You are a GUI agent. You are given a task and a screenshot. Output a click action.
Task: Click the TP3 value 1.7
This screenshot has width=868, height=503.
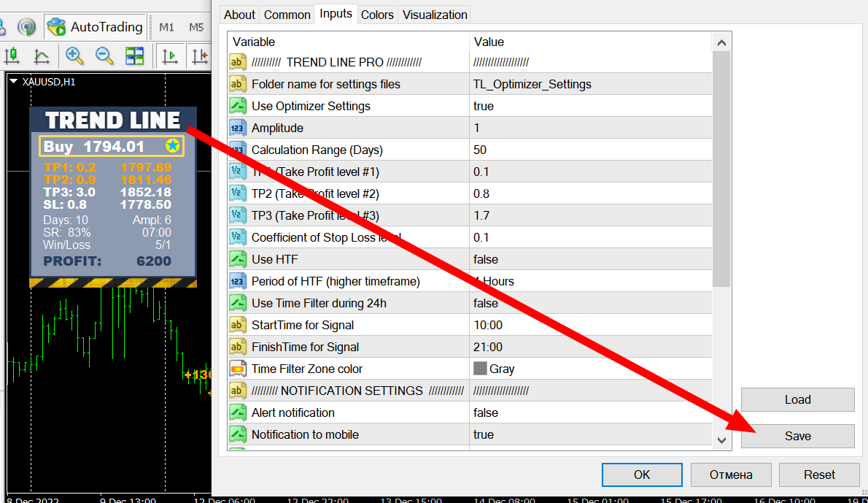tap(590, 215)
